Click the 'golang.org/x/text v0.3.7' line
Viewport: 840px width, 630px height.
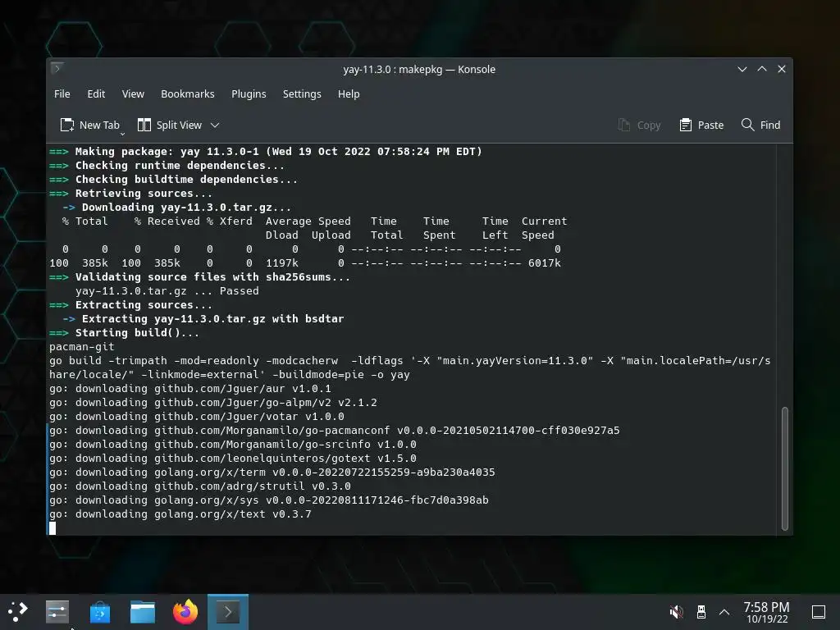click(x=180, y=514)
